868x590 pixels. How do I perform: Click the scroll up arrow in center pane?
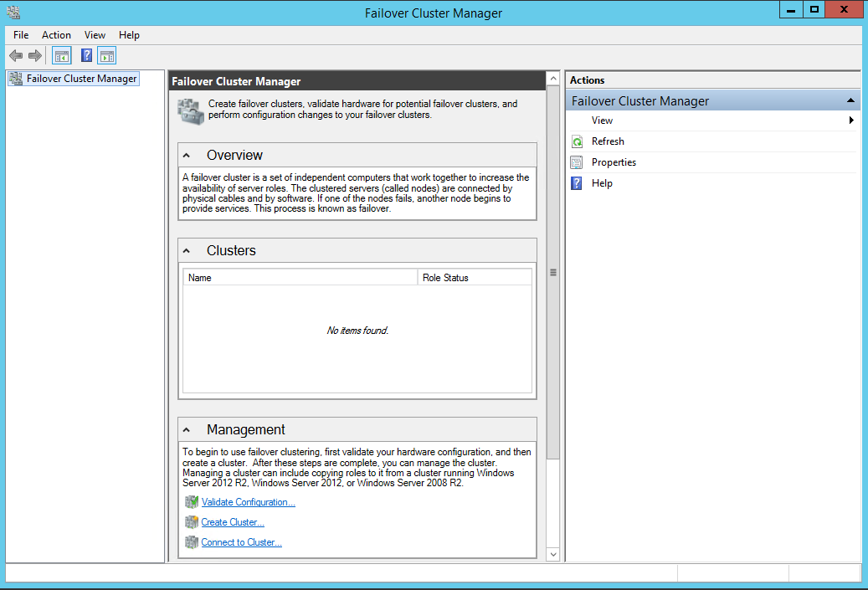click(553, 79)
